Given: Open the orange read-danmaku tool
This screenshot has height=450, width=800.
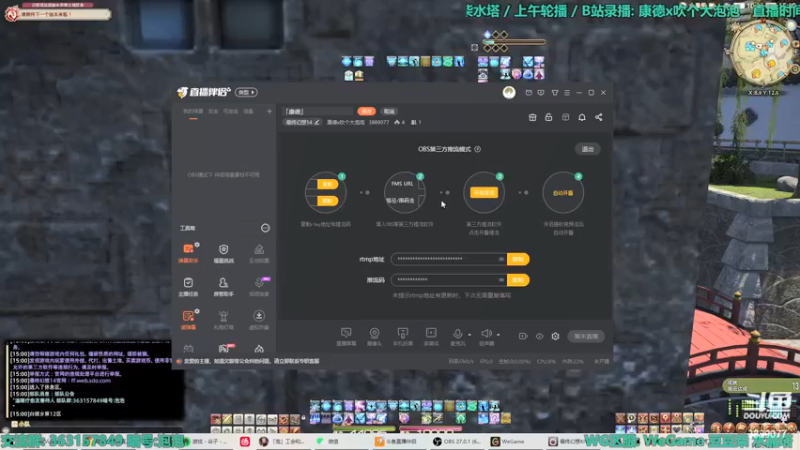Looking at the screenshot, I should pyautogui.click(x=188, y=320).
